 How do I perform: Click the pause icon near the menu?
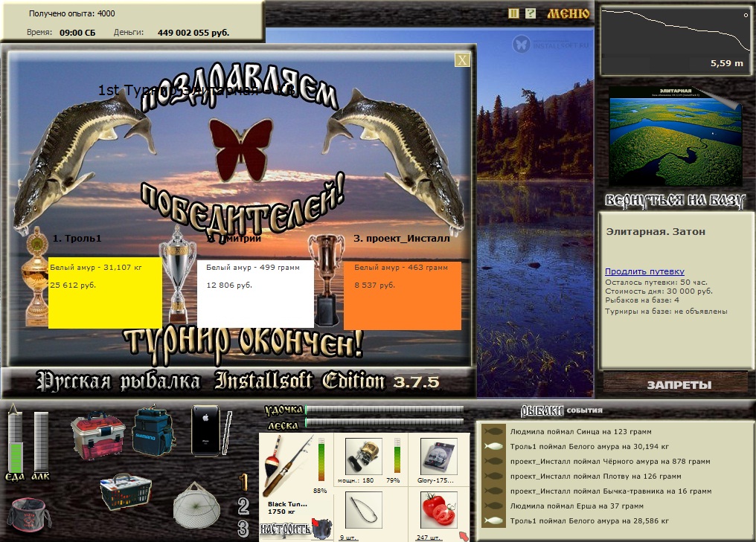(513, 13)
